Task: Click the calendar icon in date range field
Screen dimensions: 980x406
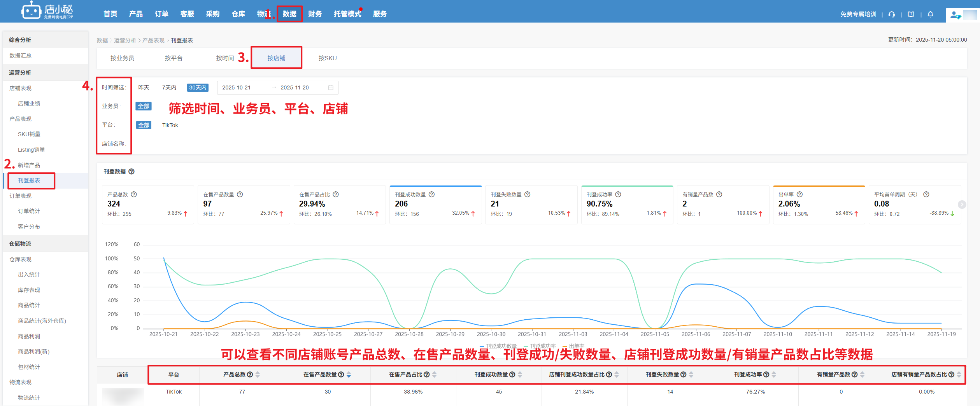Action: [331, 88]
